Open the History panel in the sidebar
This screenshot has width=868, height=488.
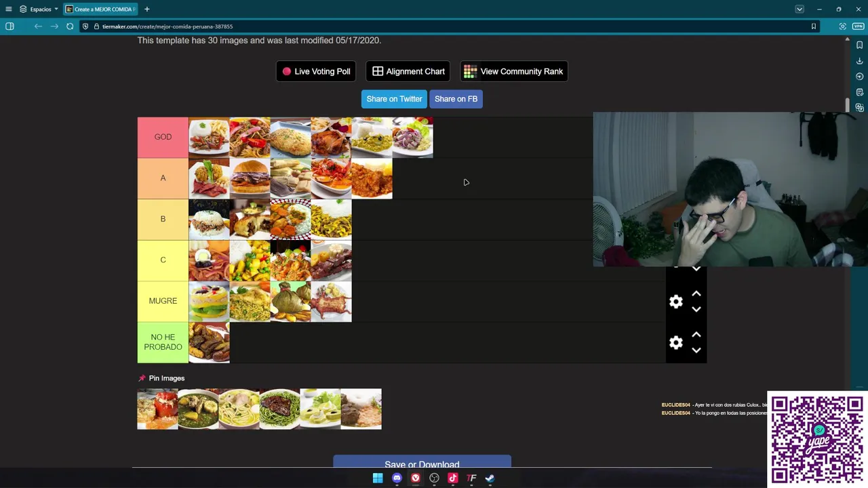(860, 77)
